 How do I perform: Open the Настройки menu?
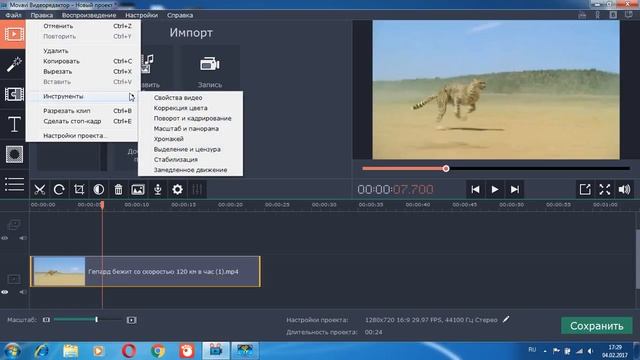tap(141, 15)
